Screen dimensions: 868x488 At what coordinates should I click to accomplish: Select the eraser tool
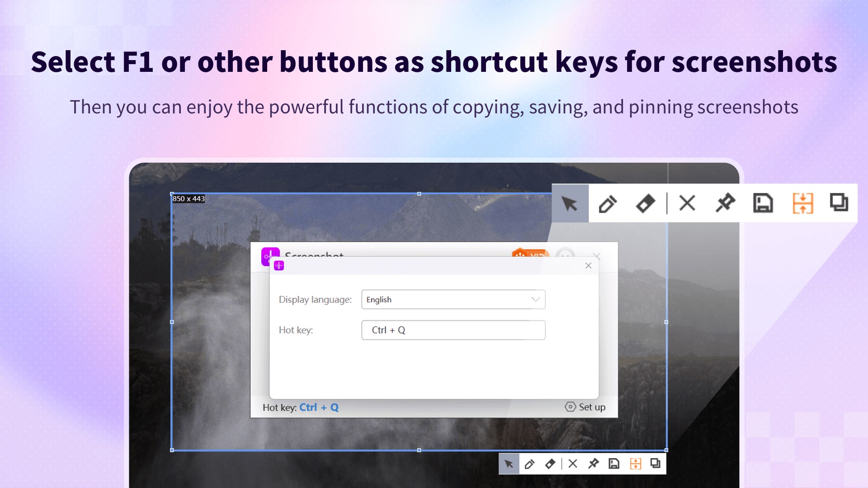(x=646, y=204)
